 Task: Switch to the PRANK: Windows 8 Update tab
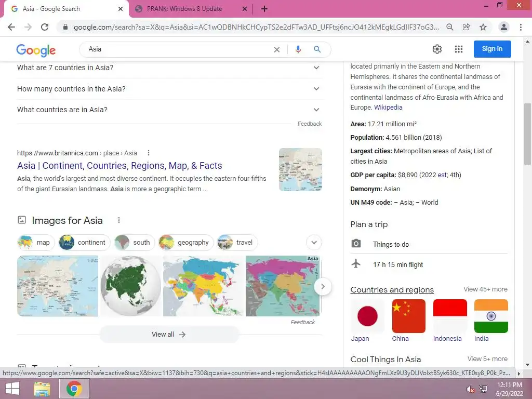click(185, 9)
